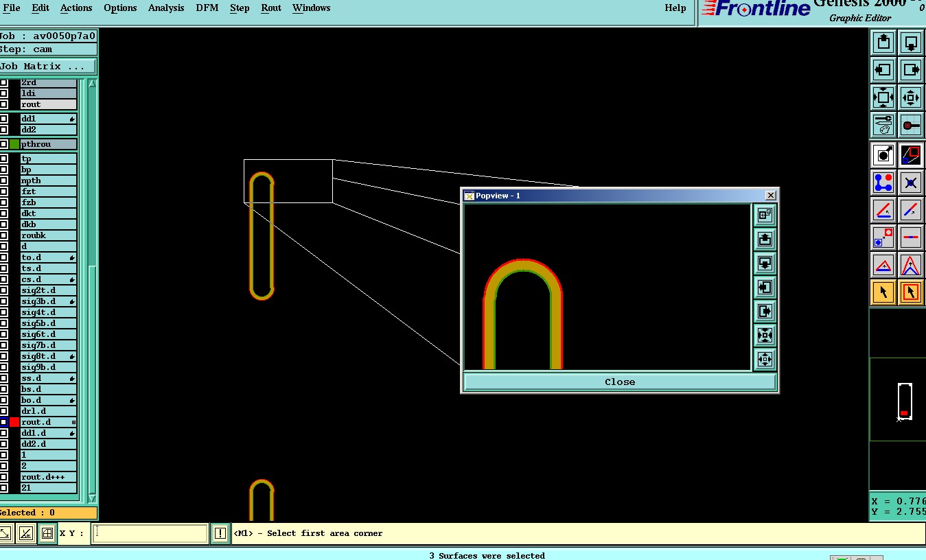Select the rout.d+++ layer name
This screenshot has width=926, height=560.
coord(48,477)
